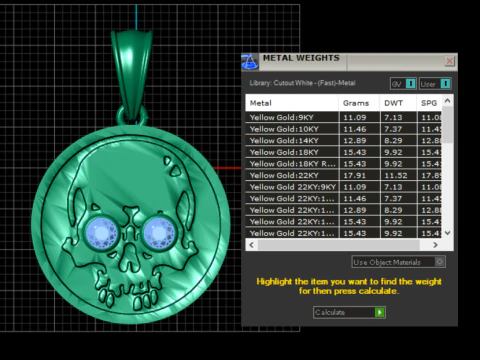
Task: Click the SPG column header
Action: click(x=429, y=103)
